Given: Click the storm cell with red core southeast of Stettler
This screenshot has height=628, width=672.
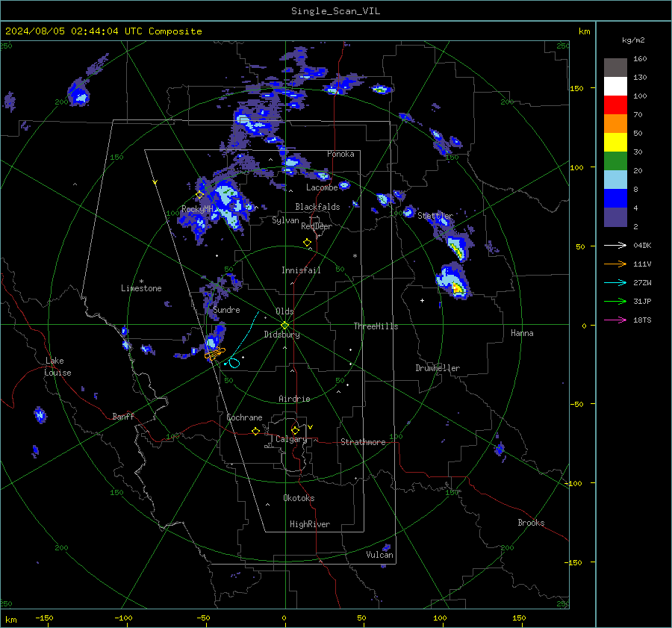Looking at the screenshot, I should click(x=454, y=282).
